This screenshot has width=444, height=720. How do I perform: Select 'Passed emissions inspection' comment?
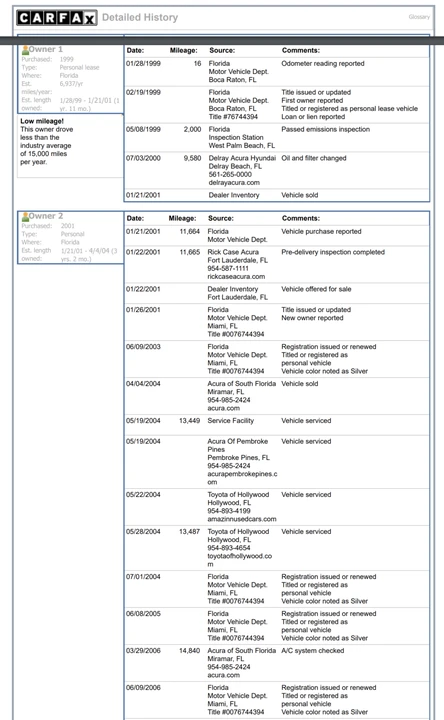326,129
